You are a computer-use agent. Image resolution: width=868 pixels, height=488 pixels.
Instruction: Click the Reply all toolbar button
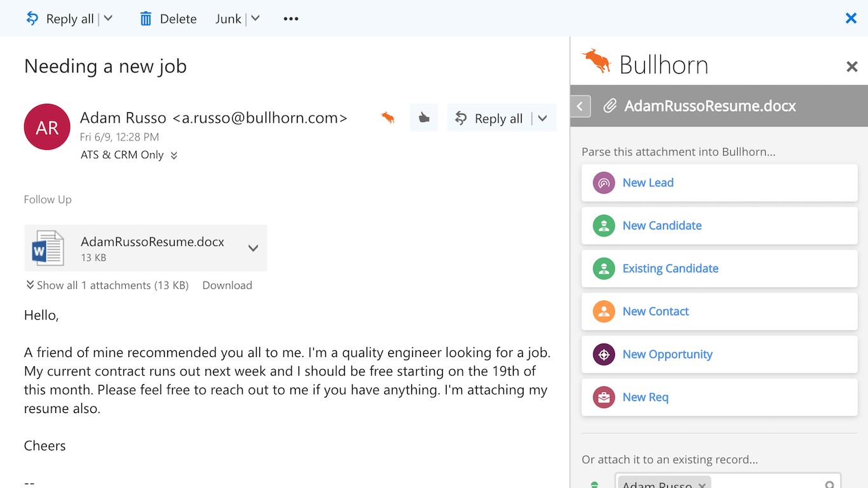click(x=60, y=19)
